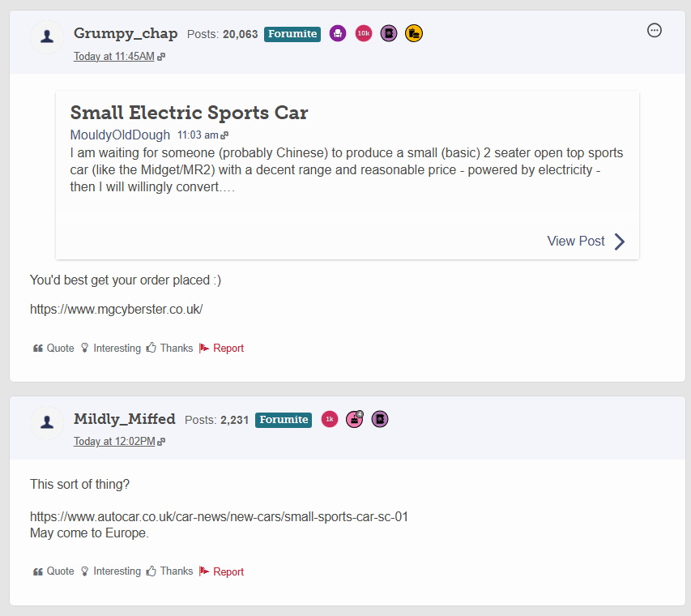
Task: Click the purple armchair badge for Grumpy_chap
Action: point(338,33)
